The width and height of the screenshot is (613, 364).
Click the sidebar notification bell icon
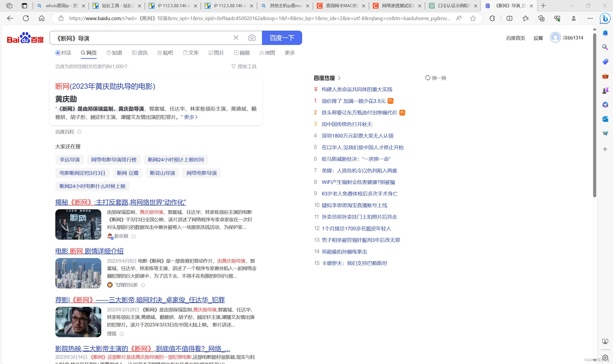(605, 33)
